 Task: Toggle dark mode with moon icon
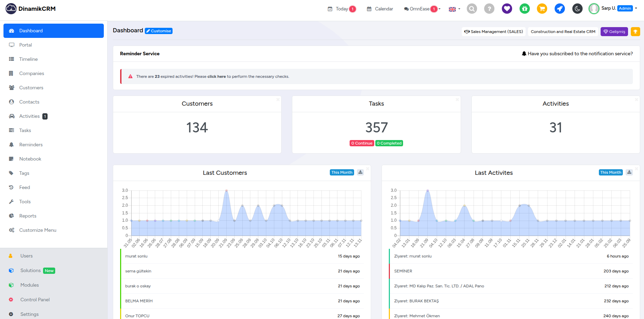[577, 9]
